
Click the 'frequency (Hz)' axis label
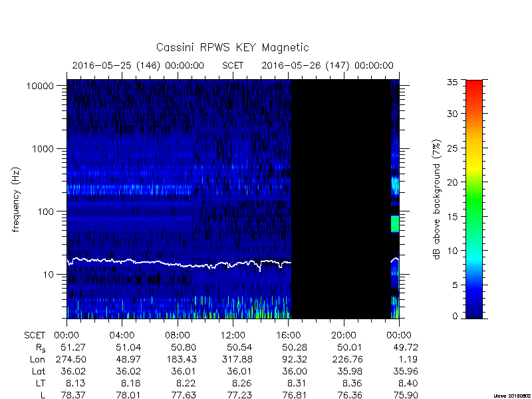point(15,199)
